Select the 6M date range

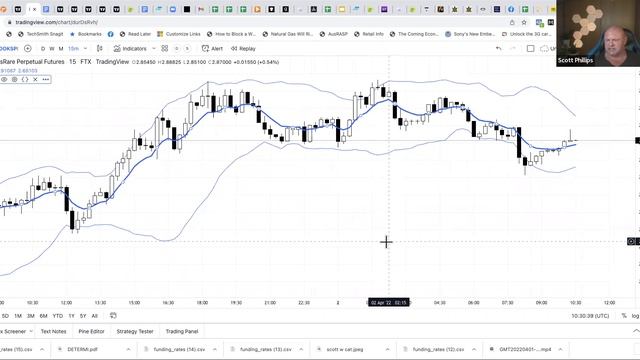point(44,316)
